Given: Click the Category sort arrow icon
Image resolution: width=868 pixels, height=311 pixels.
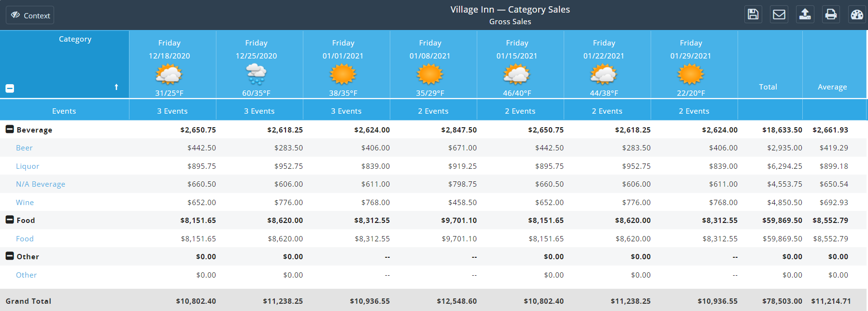Looking at the screenshot, I should click(x=116, y=87).
